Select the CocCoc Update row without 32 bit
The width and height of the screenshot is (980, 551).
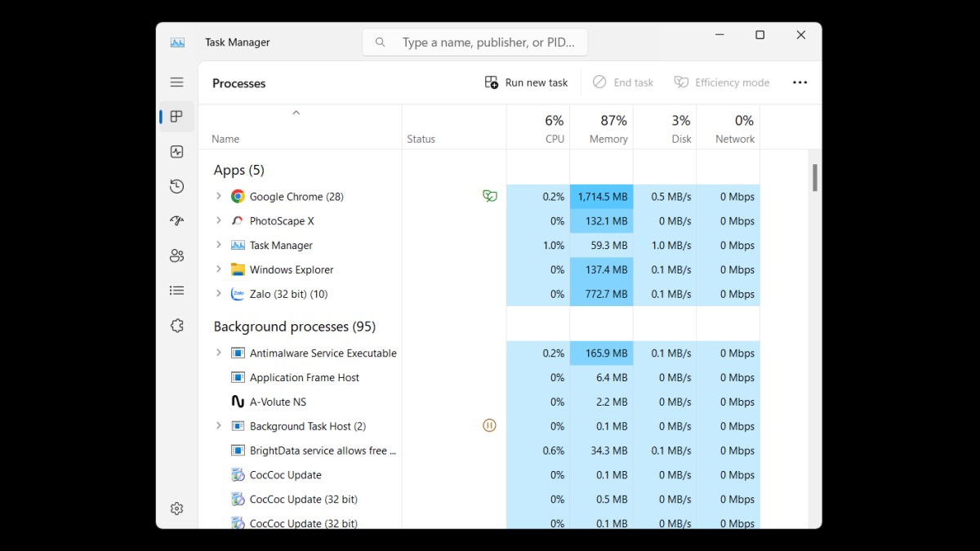tap(479, 475)
